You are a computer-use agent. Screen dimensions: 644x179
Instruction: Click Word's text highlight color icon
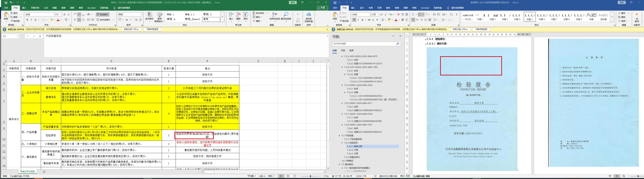389,20
